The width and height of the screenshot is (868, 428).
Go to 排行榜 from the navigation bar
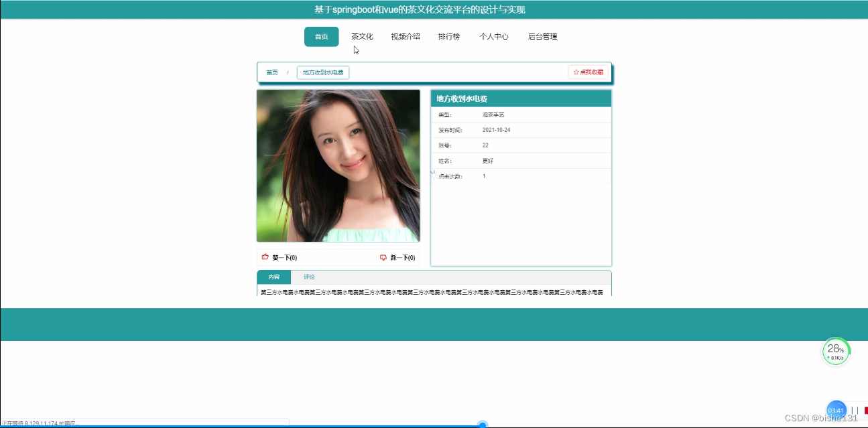[x=449, y=36]
